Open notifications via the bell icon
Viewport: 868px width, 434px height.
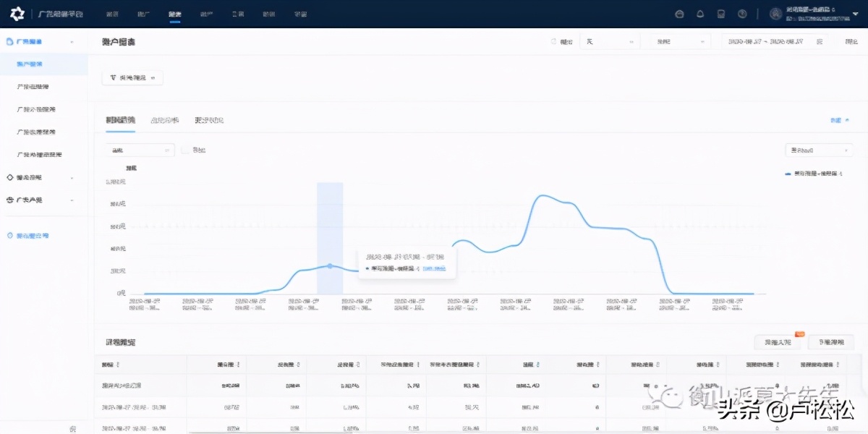click(699, 14)
